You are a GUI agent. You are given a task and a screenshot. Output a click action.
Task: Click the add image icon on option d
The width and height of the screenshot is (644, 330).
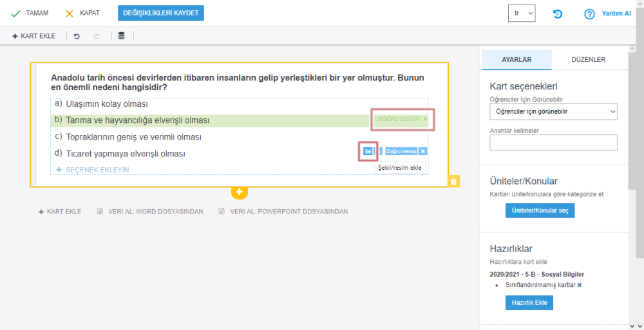point(367,151)
